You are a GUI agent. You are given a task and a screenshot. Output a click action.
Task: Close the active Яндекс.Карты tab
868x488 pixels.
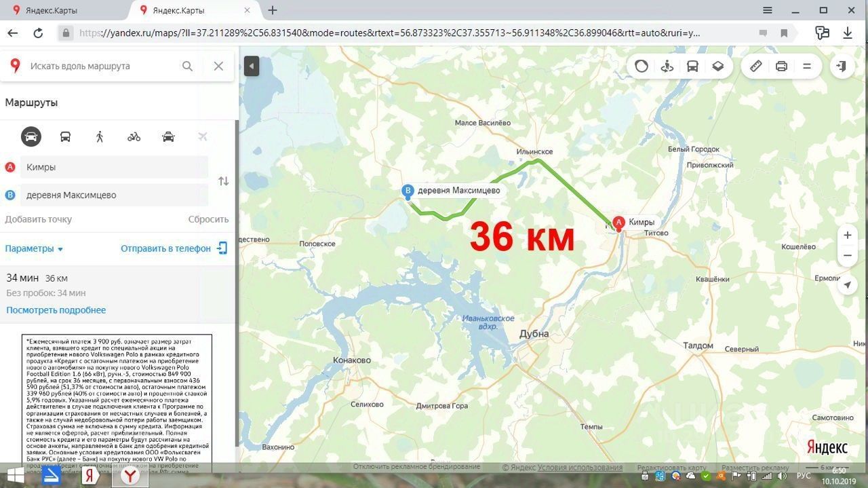[x=248, y=10]
